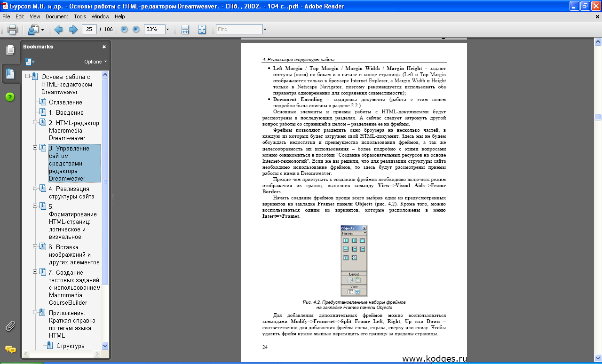Click the Bookmarks horizontal scroll left arrow

[26, 354]
